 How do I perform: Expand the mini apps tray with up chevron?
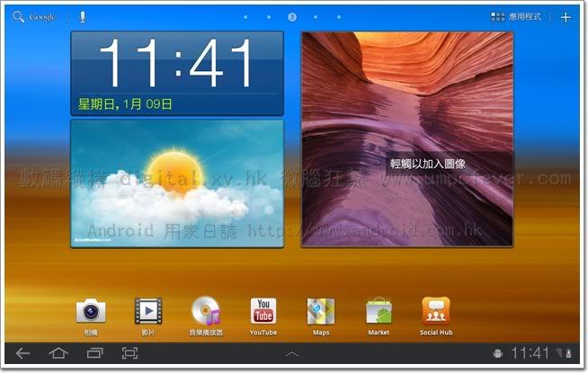point(293,354)
